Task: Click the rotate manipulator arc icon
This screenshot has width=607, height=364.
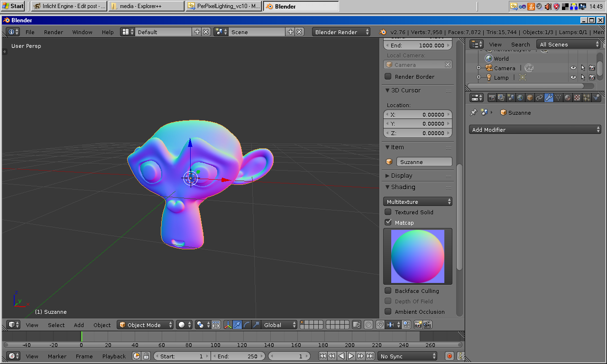Action: click(247, 325)
